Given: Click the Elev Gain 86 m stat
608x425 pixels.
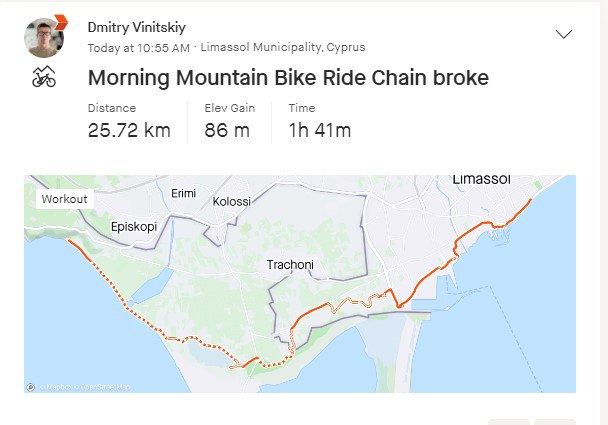Looking at the screenshot, I should [x=229, y=121].
